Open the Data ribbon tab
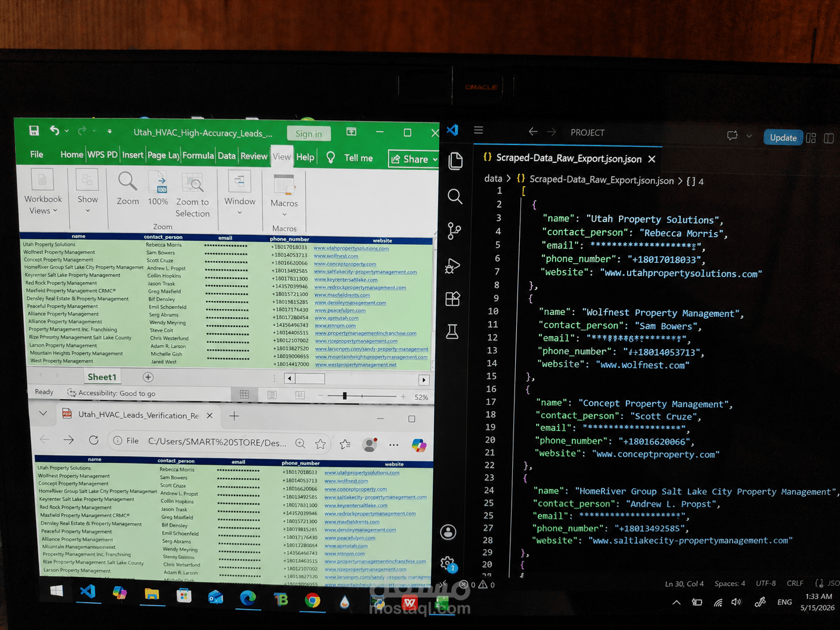 pyautogui.click(x=227, y=155)
